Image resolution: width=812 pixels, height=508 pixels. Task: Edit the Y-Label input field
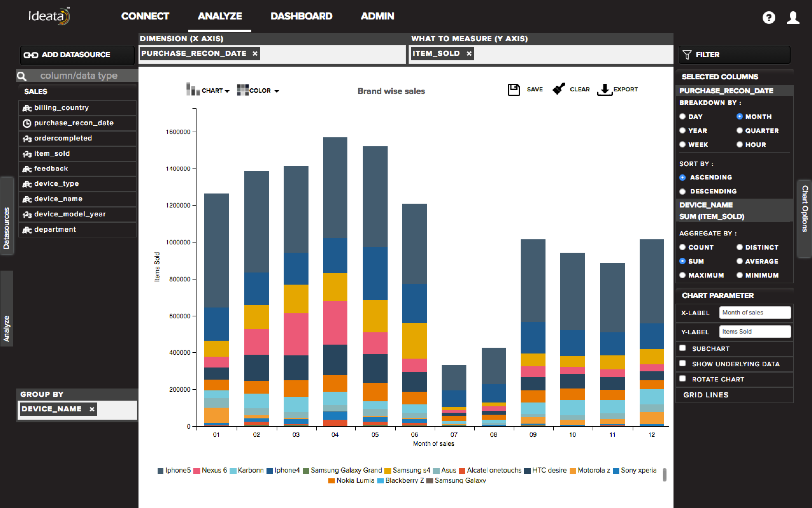point(755,332)
